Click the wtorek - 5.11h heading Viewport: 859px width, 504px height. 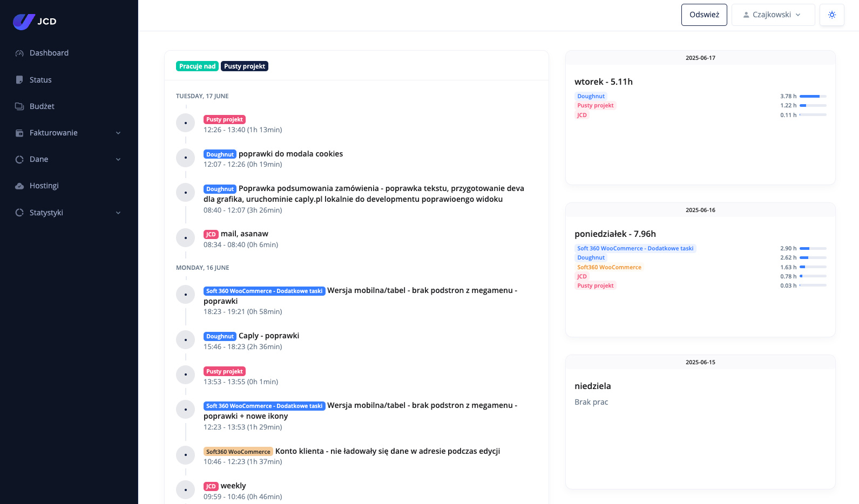pyautogui.click(x=604, y=81)
